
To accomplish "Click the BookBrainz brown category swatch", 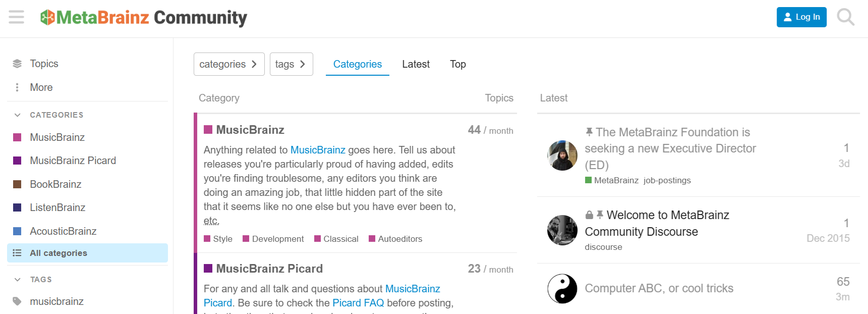I will click(x=17, y=184).
